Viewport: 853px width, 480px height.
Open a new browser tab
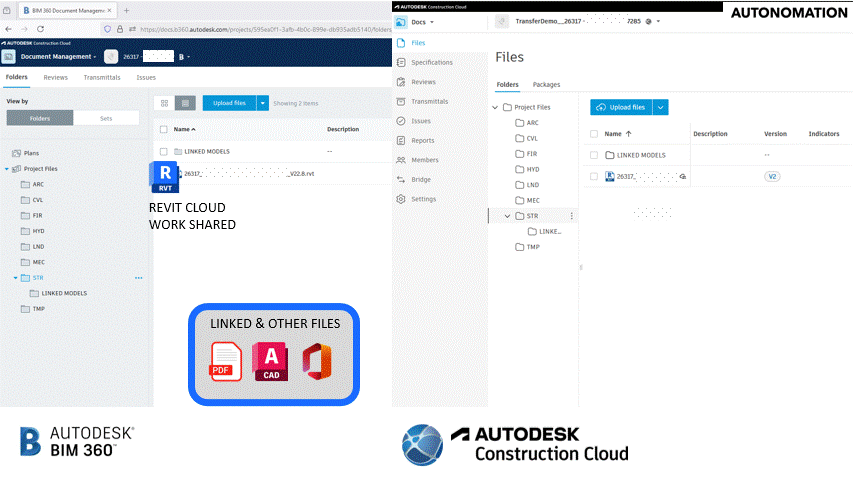(126, 10)
